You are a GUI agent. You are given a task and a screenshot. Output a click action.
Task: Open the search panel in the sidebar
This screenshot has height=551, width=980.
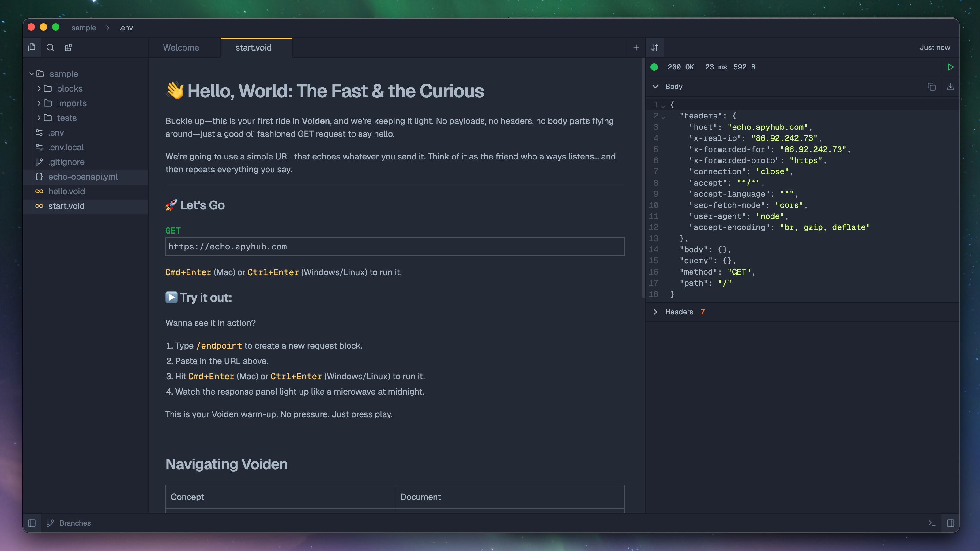tap(50, 47)
